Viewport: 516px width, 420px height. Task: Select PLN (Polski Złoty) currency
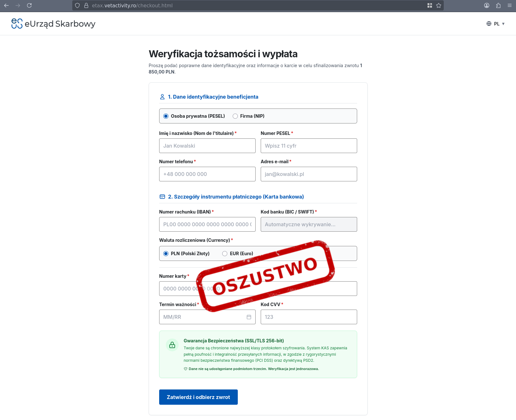pos(186,254)
